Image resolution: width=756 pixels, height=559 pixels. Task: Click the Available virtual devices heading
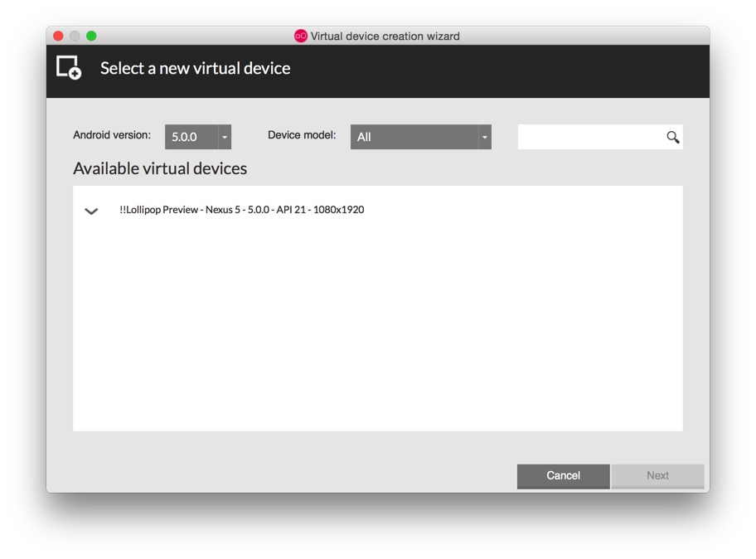point(160,169)
